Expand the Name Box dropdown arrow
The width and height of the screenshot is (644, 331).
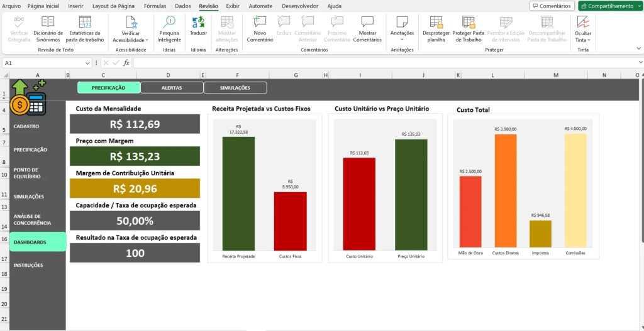point(87,63)
